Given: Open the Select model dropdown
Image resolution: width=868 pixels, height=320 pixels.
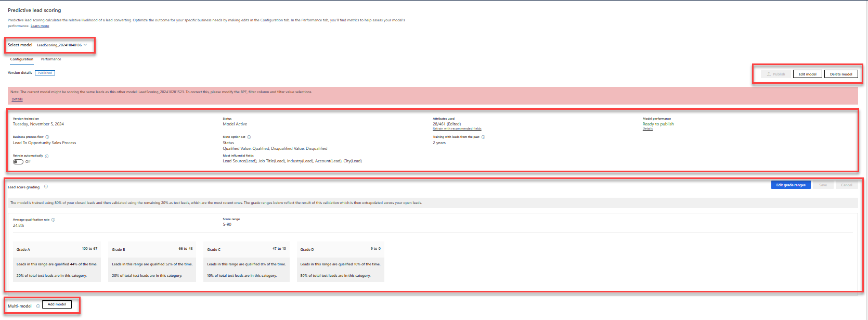Looking at the screenshot, I should click(62, 45).
